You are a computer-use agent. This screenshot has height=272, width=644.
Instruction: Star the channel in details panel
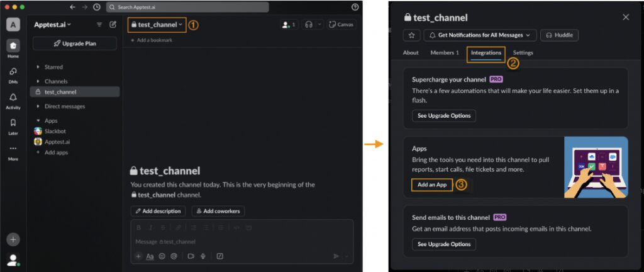click(411, 35)
